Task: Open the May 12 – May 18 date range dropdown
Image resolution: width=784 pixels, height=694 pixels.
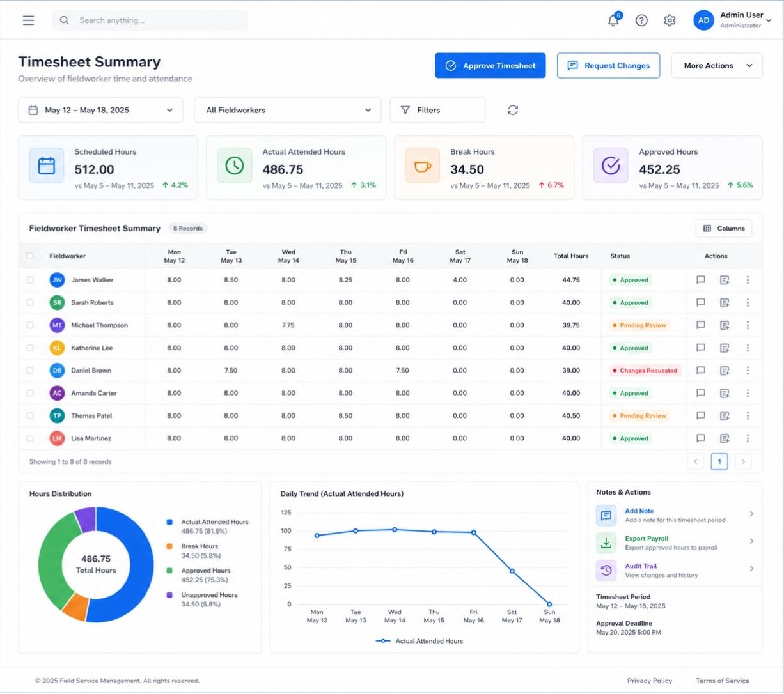Action: [x=100, y=110]
